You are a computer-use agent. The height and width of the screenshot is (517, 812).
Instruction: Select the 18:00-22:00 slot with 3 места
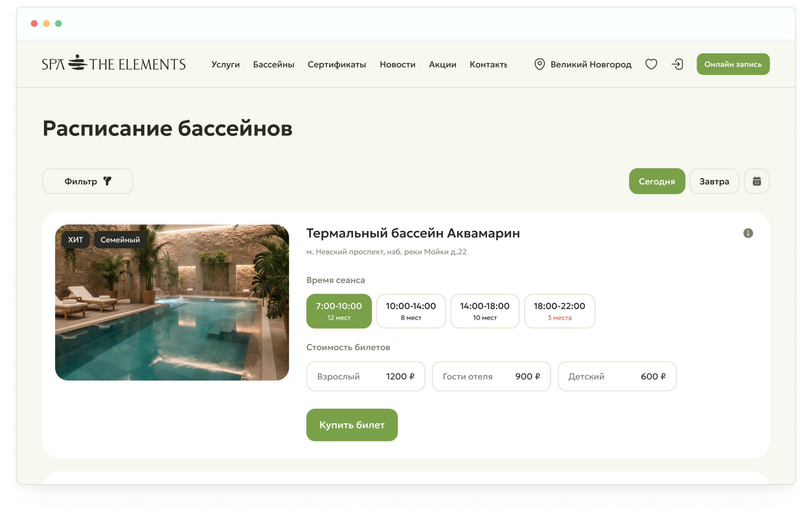point(559,311)
